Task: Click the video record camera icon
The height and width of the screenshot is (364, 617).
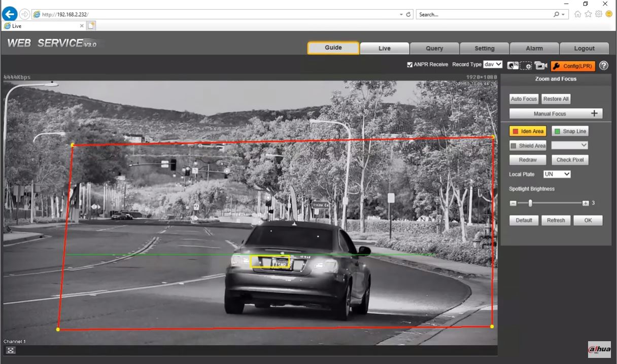Action: click(541, 65)
